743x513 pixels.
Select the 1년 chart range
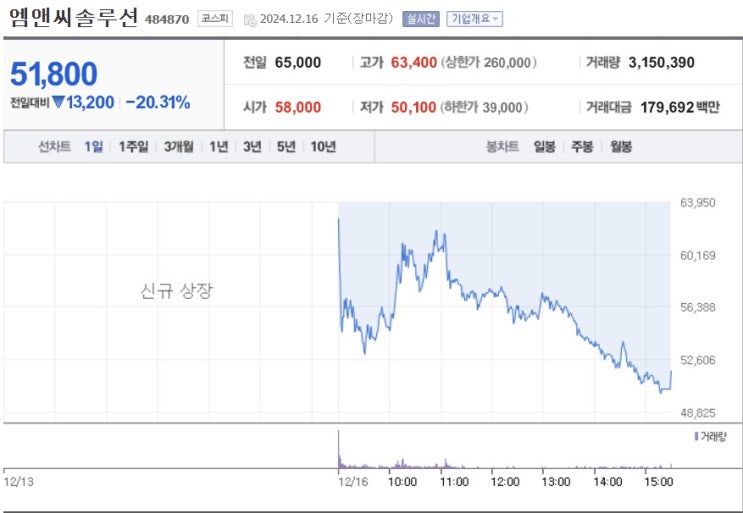(218, 147)
